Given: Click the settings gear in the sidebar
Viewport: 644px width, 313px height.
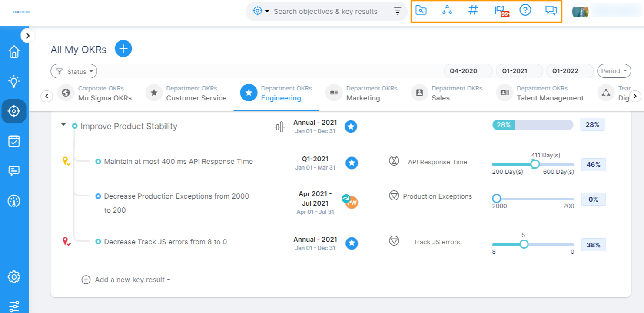Looking at the screenshot, I should coord(14,276).
